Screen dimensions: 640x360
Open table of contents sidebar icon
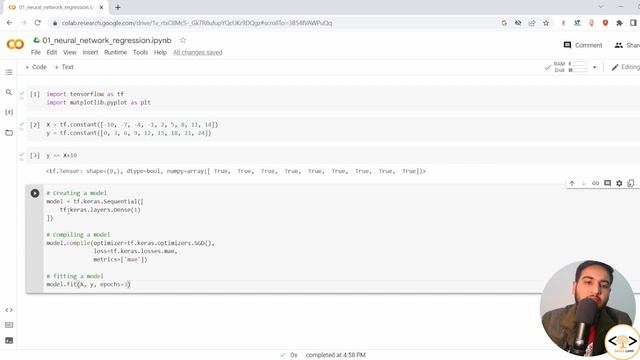[9, 72]
